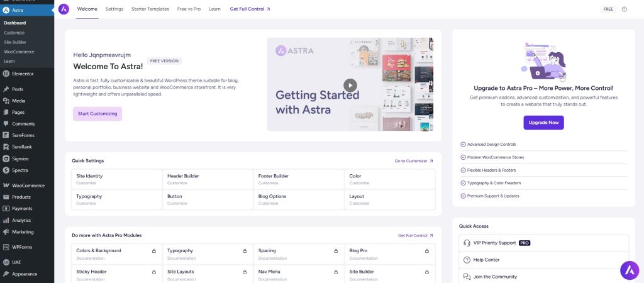Viewport: 644px width, 283px height.
Task: Click the FREE badge in header
Action: 608,9
